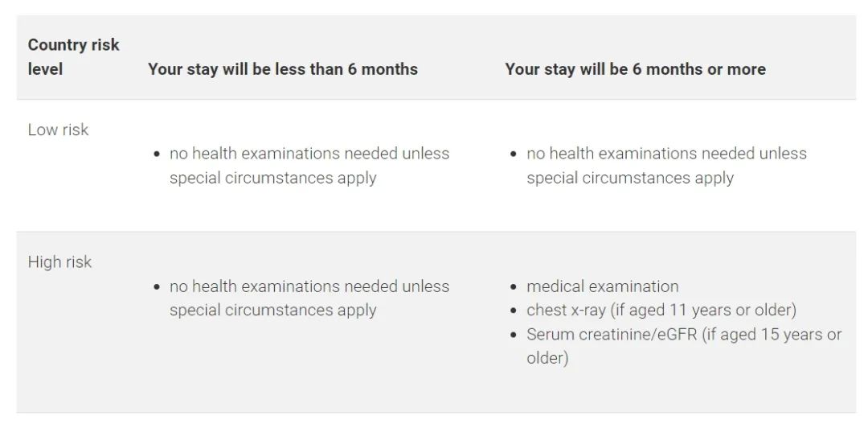This screenshot has width=868, height=428.
Task: Click bullet in High risk, less than 6 months cell
Action: [x=158, y=287]
